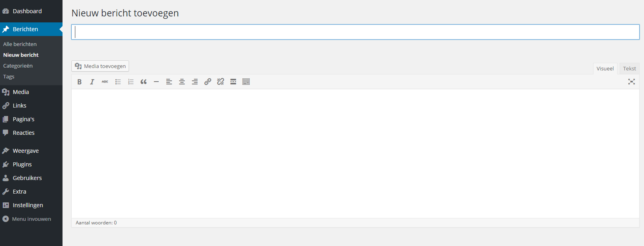Remove link with unlink icon
This screenshot has height=246, width=644.
click(x=220, y=82)
